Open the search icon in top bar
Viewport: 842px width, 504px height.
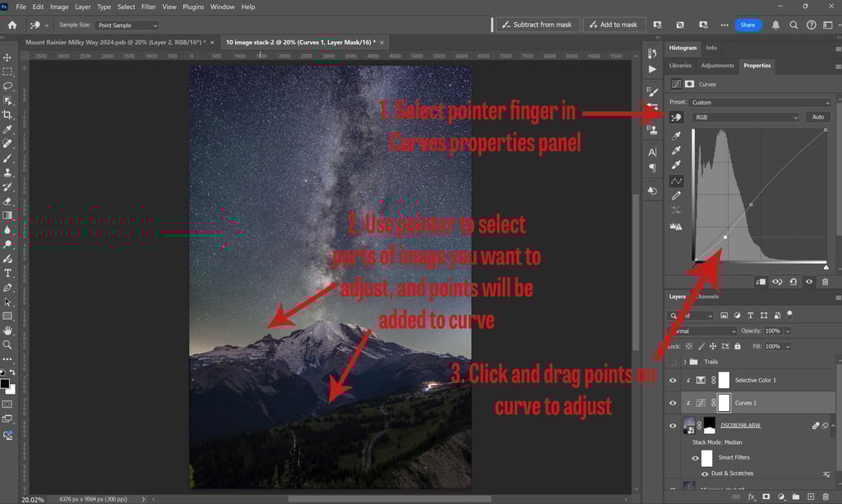tap(793, 25)
